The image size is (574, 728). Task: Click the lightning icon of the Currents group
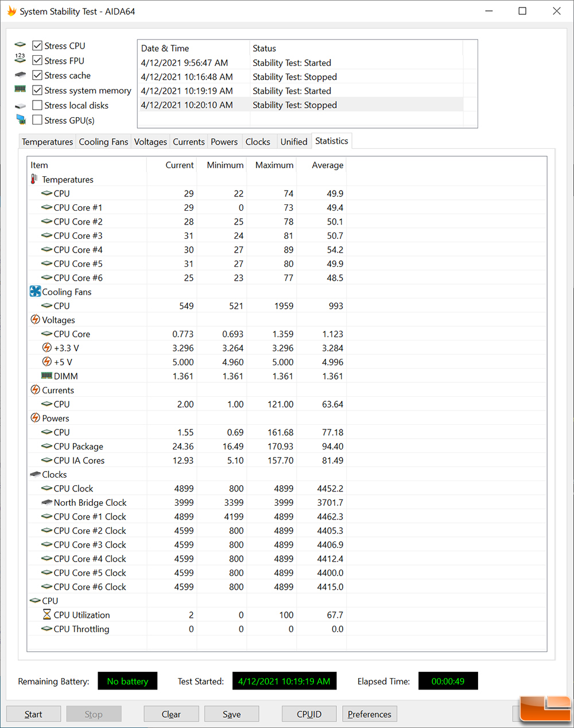pos(35,389)
